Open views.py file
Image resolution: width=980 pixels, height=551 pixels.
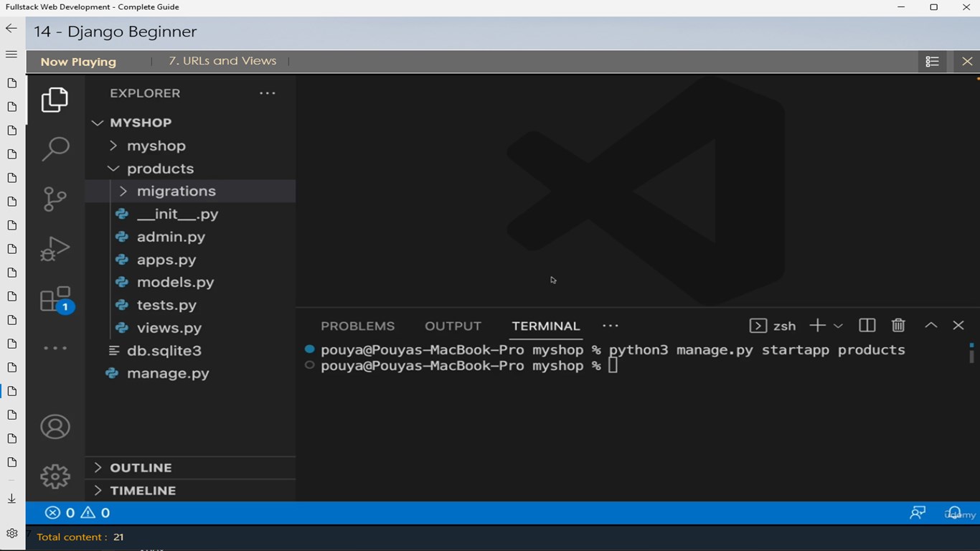pyautogui.click(x=169, y=328)
